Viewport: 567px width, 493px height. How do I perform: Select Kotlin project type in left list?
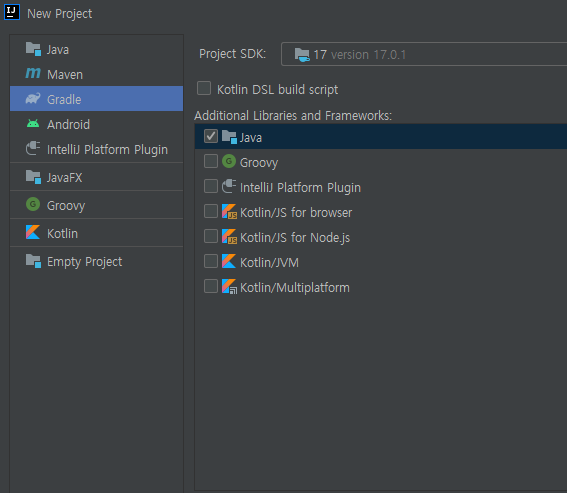click(97, 233)
